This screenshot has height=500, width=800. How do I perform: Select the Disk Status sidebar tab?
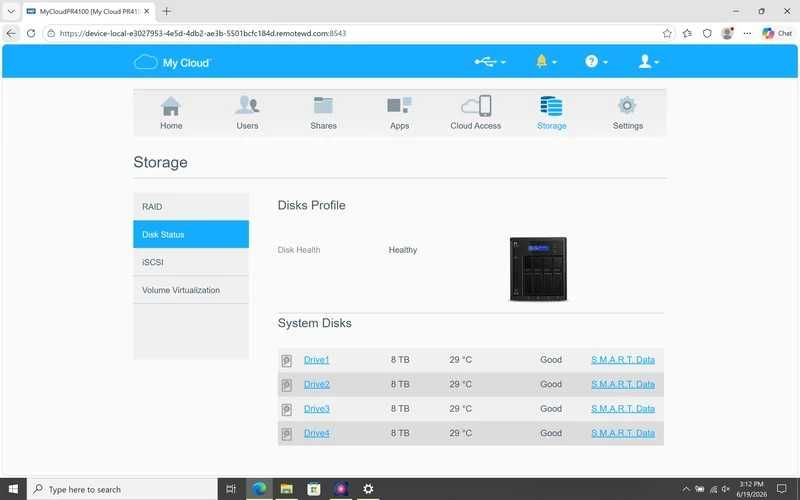(x=191, y=234)
